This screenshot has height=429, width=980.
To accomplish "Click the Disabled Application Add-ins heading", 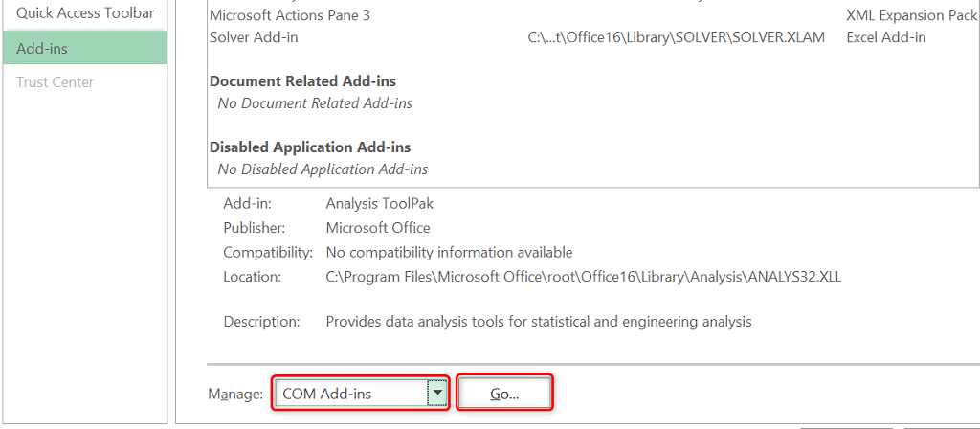I will point(310,147).
